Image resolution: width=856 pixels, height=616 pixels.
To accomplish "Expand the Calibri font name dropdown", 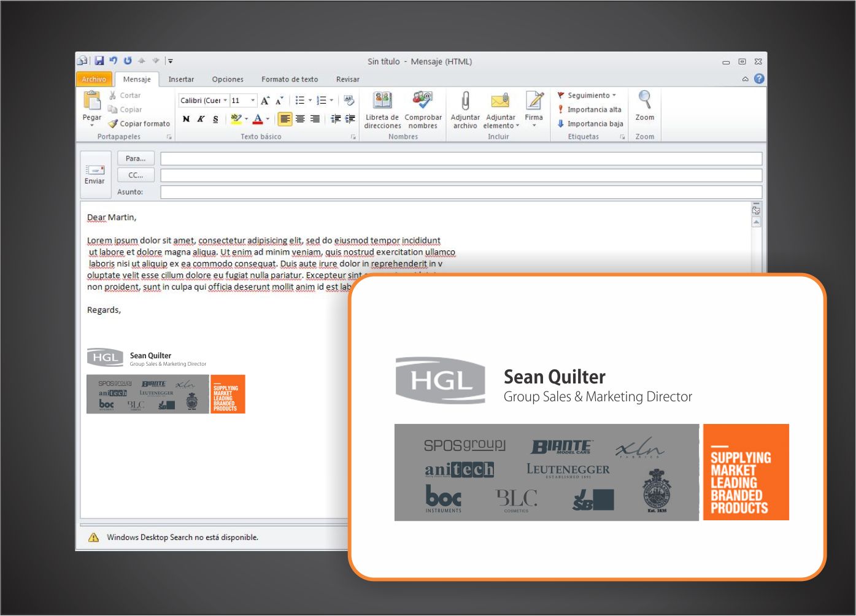I will 225,101.
